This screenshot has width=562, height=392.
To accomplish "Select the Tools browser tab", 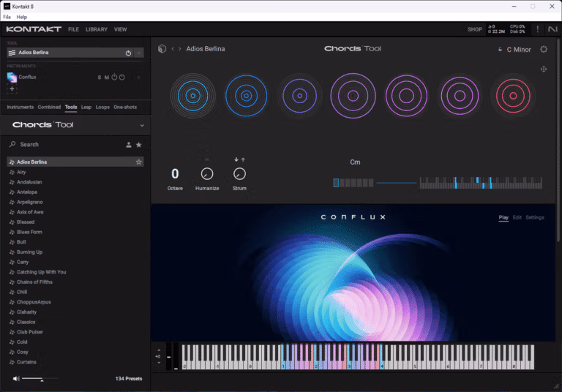I will [x=71, y=107].
